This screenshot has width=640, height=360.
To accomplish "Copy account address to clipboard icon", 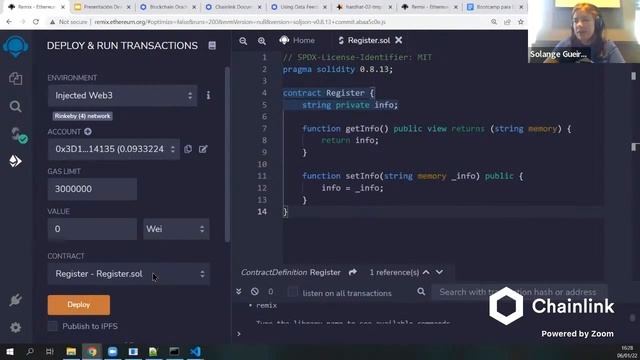I will pos(188,149).
